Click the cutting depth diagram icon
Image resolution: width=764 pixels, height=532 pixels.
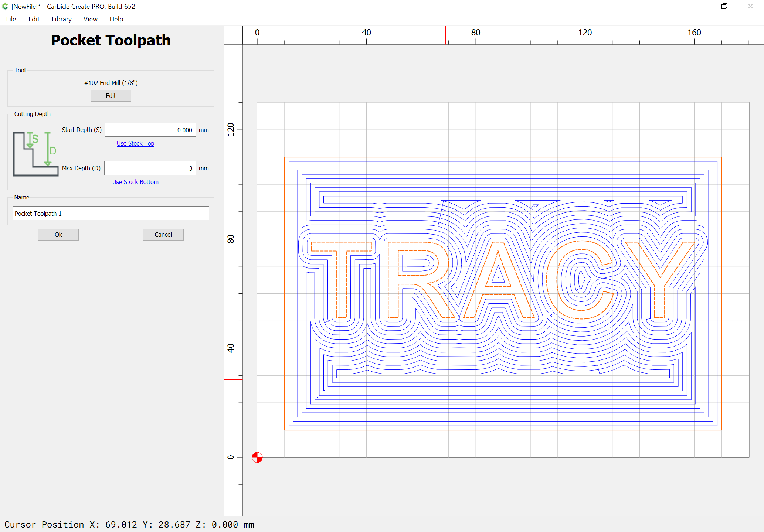tap(35, 154)
